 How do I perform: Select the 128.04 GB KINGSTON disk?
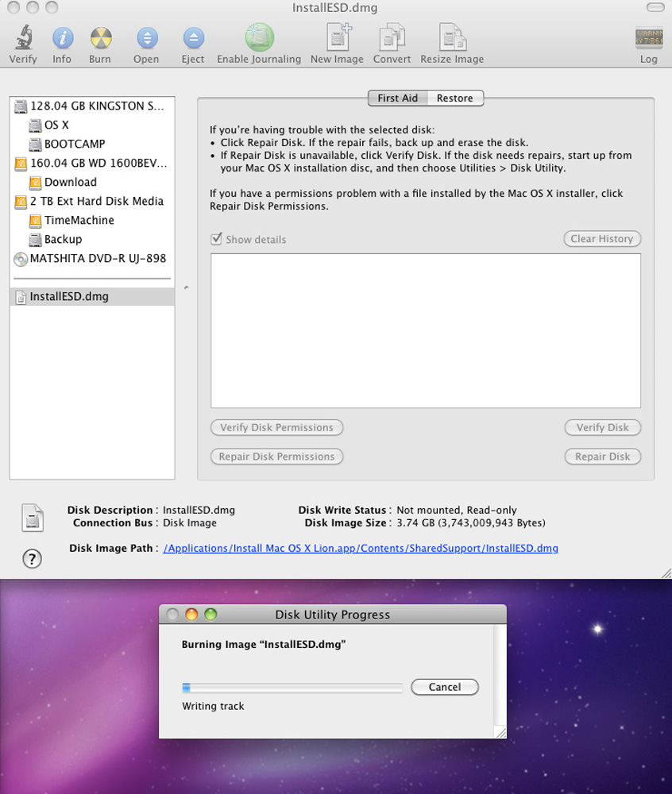(x=97, y=106)
